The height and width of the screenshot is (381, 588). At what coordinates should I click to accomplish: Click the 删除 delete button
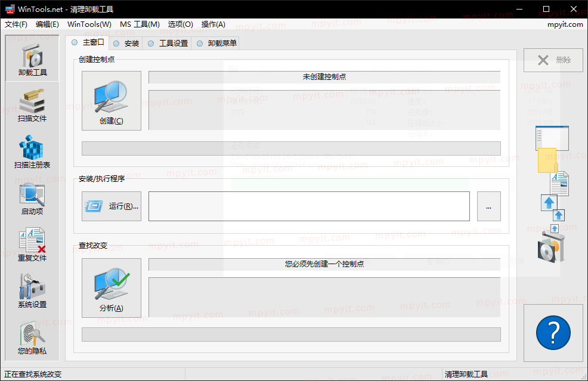(x=553, y=60)
